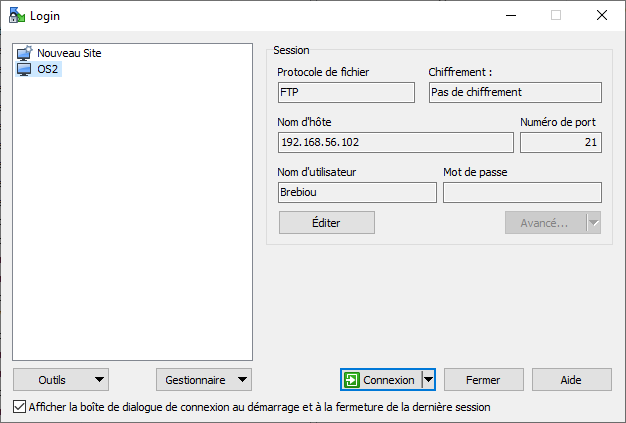Expand the arrow next to Connexion
The image size is (626, 423).
[429, 380]
